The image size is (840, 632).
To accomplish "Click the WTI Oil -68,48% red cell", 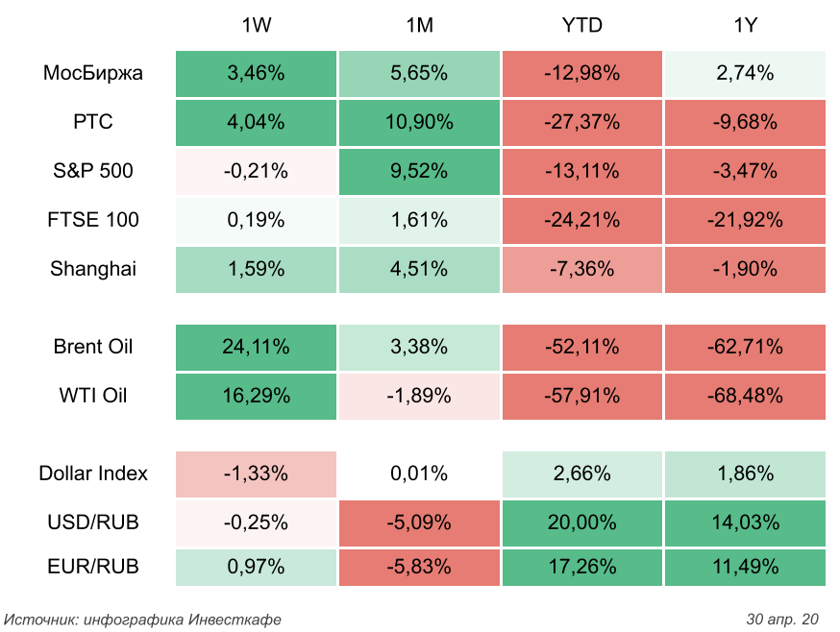I will [x=745, y=396].
